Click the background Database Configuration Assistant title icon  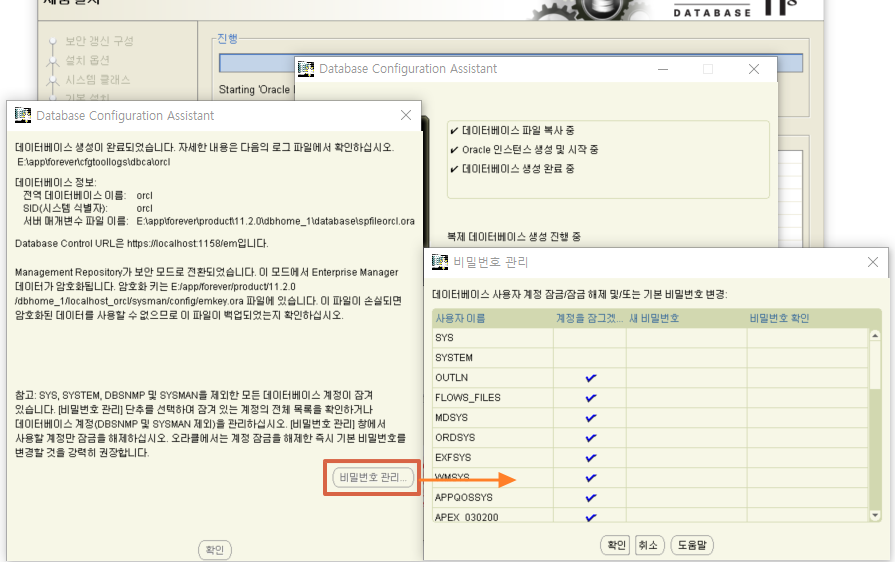click(x=306, y=69)
